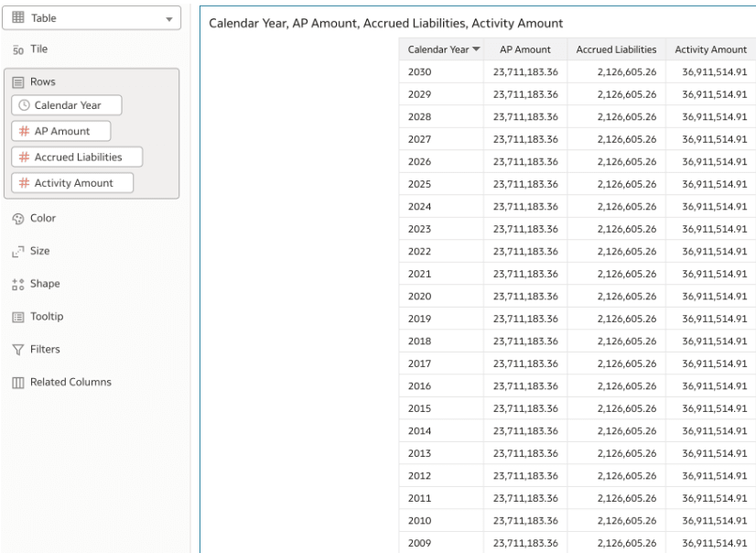This screenshot has width=756, height=553.
Task: Select the Activity Amount pill in Rows
Action: pyautogui.click(x=72, y=183)
